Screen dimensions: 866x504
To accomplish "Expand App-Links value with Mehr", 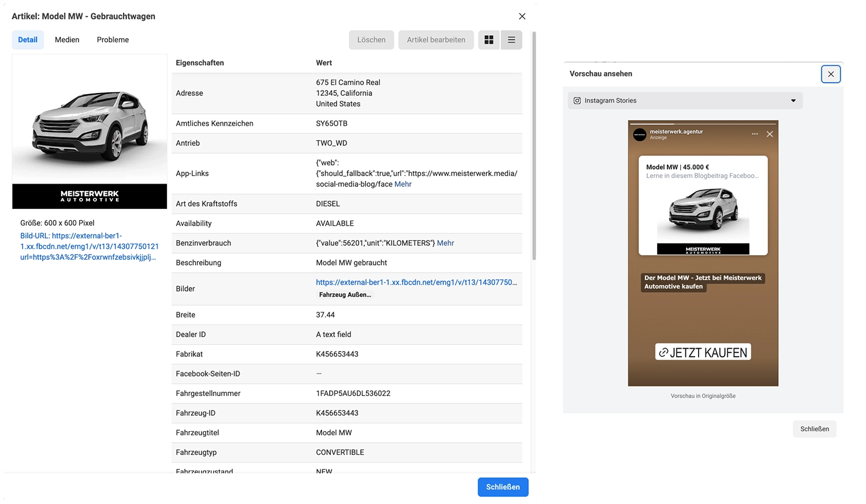I will [403, 184].
